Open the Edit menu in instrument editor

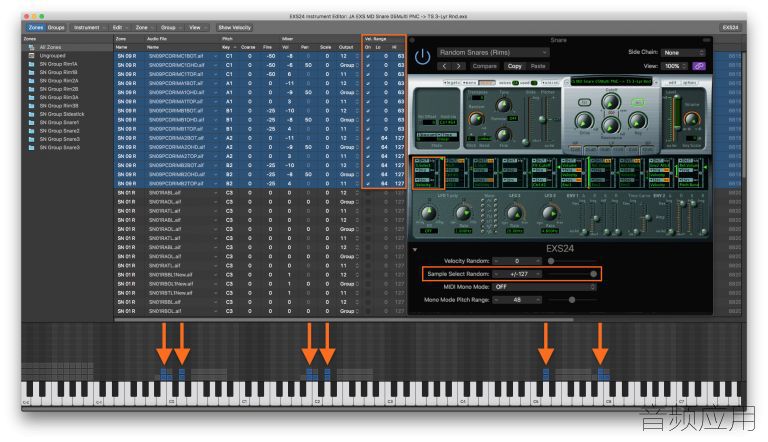[x=120, y=27]
